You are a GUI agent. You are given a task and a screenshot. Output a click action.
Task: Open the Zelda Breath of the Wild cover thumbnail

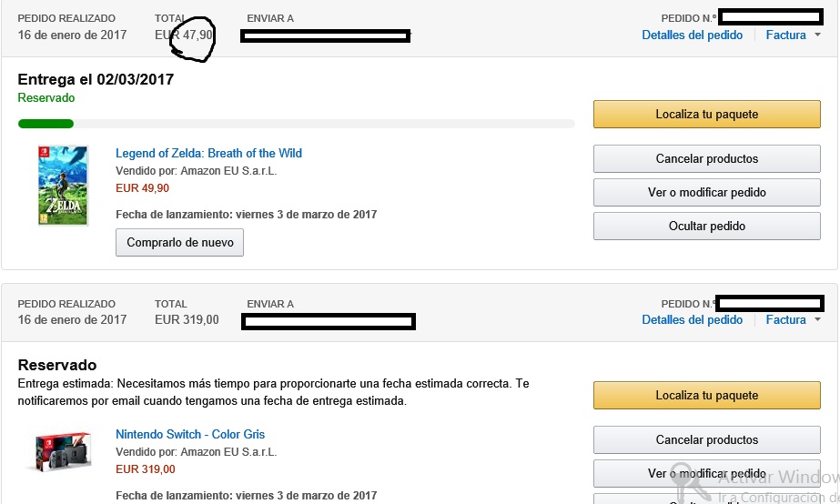click(63, 185)
